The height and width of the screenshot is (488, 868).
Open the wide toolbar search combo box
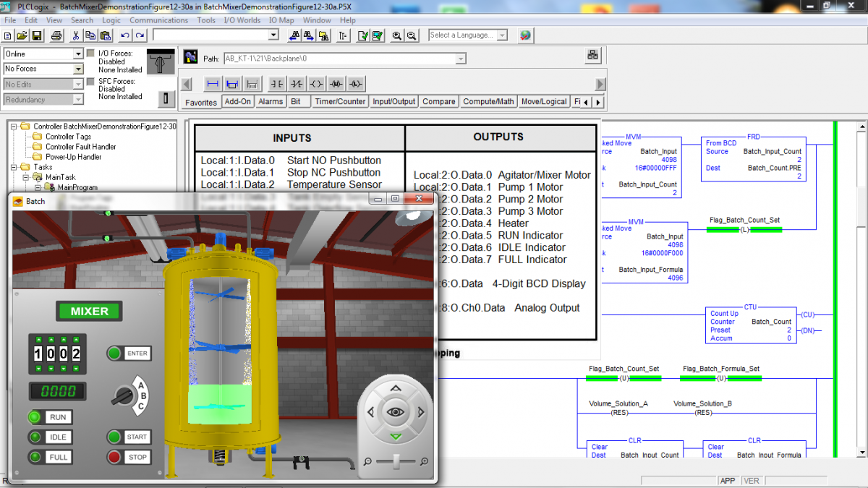point(273,35)
